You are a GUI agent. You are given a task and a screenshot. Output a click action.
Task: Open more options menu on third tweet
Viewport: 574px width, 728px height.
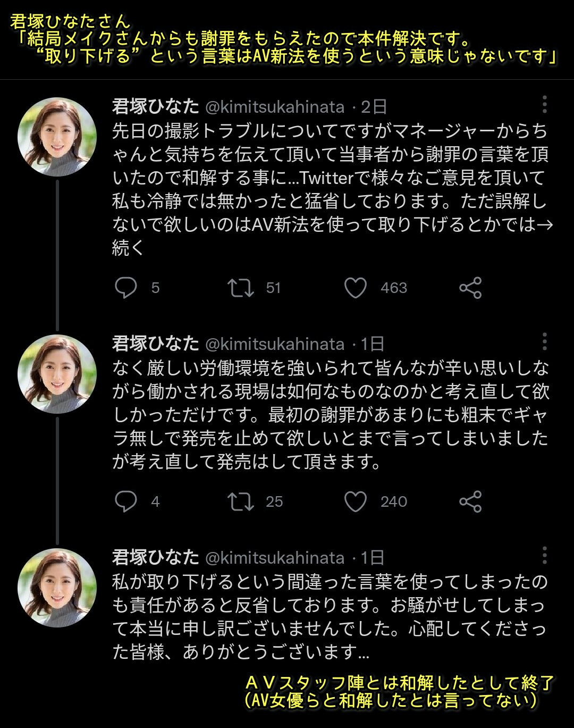click(x=544, y=555)
